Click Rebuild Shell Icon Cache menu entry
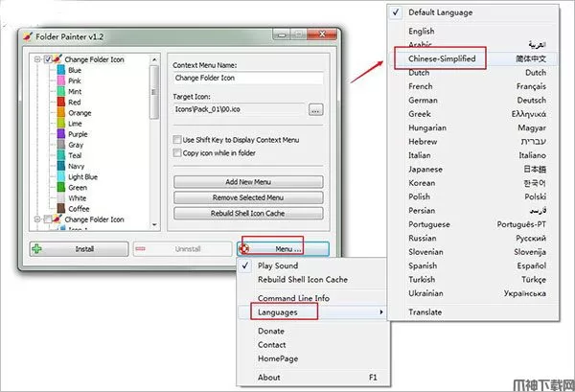575x392 pixels. point(311,280)
